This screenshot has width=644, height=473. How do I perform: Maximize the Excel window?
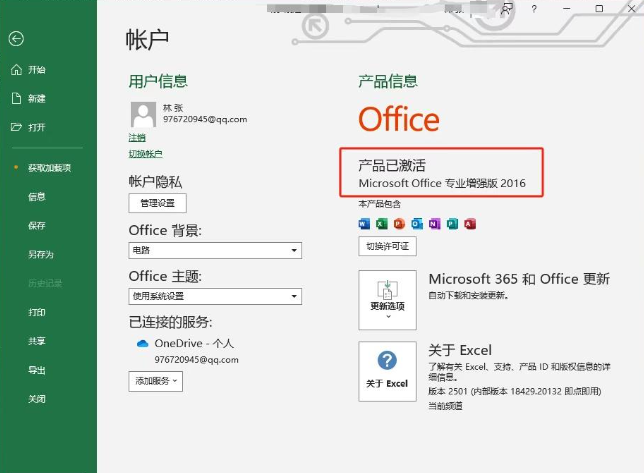click(599, 9)
